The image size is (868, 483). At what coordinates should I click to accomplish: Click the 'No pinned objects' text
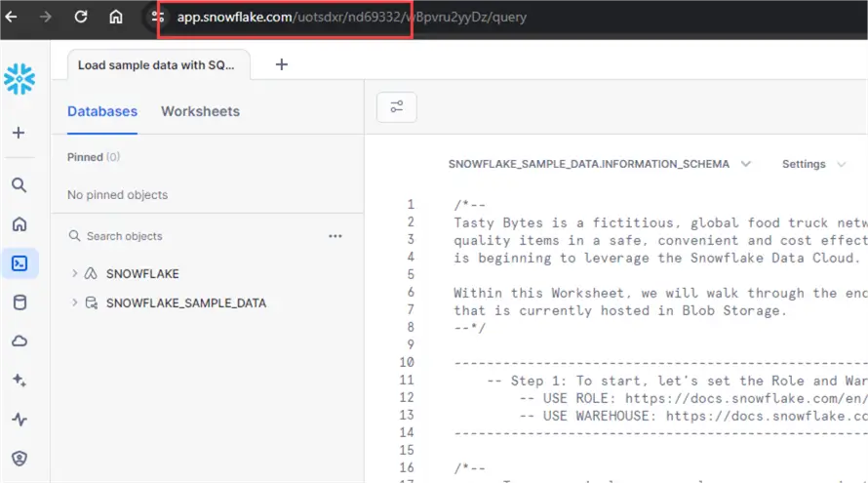click(x=117, y=195)
